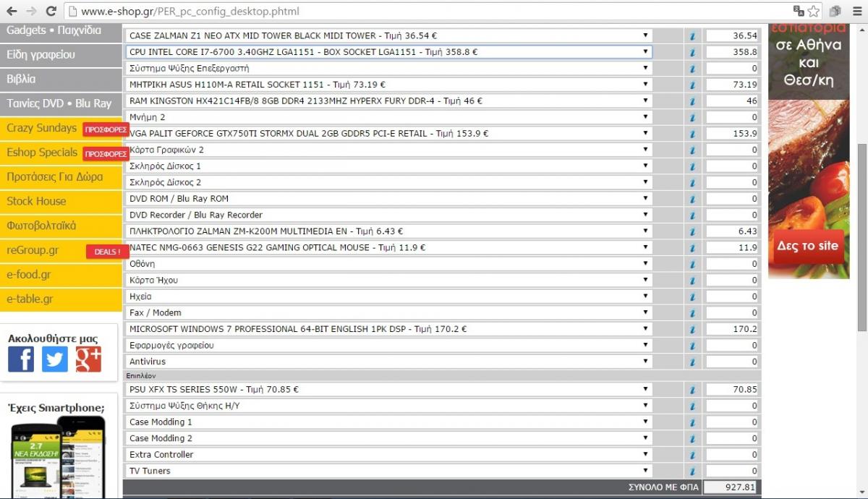Click info icon for Antivirus row

693,362
